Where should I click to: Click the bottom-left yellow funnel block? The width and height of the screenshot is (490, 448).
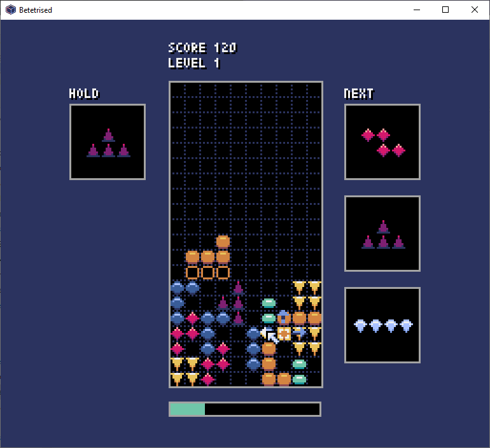coord(177,379)
